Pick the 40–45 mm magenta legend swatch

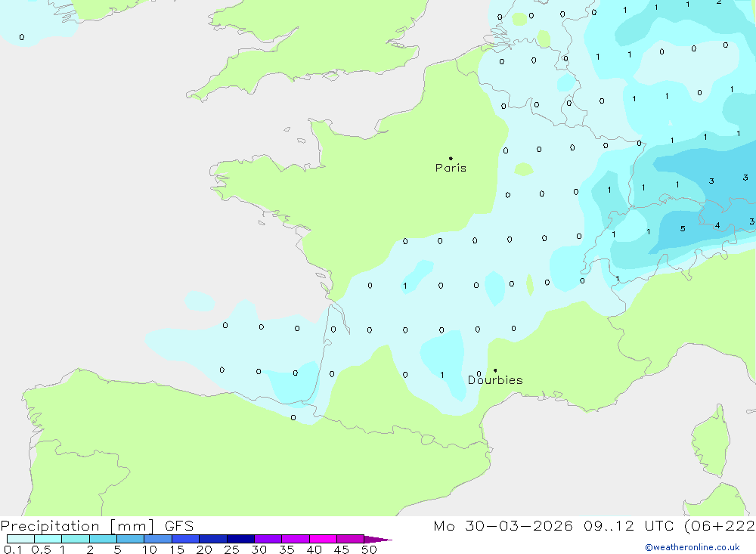323,539
